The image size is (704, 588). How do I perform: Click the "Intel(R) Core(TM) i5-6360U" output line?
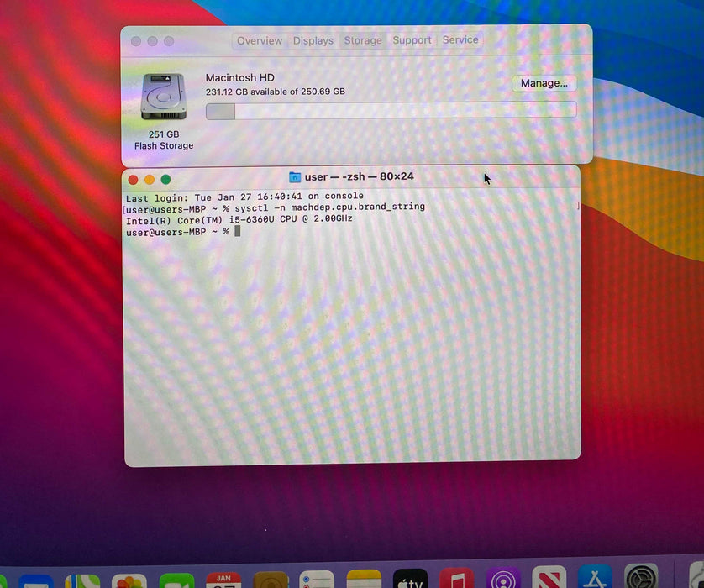239,220
